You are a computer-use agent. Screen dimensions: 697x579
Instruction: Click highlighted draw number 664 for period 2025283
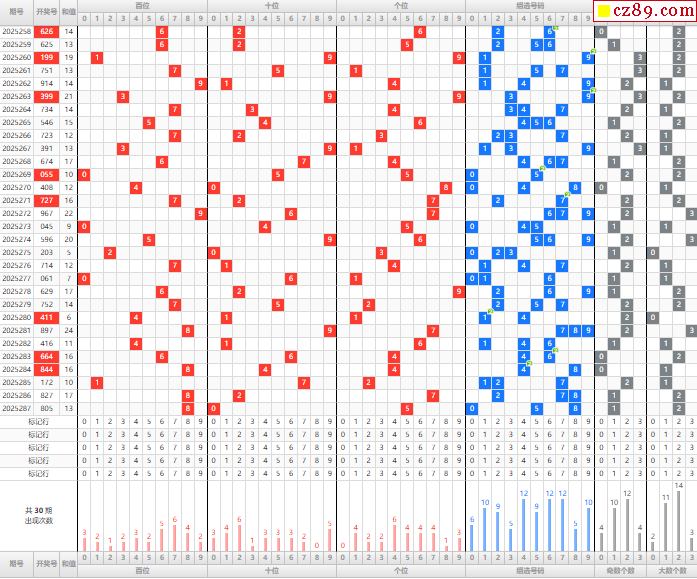46,356
